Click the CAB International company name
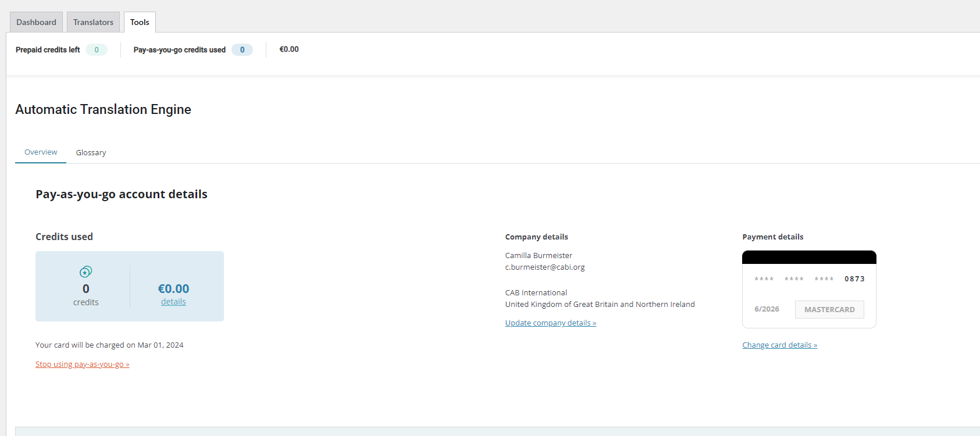980x436 pixels. [536, 293]
